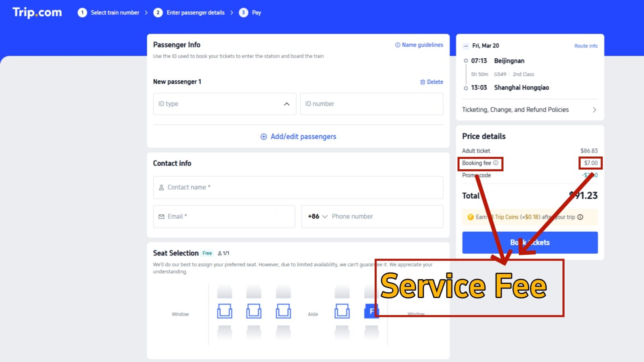Click the gold Trip Coins coin icon
The width and height of the screenshot is (644, 362).
[x=470, y=217]
